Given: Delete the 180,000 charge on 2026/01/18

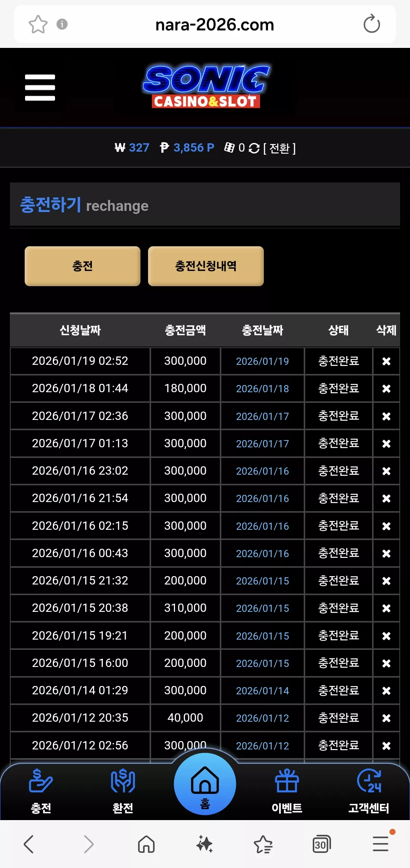Looking at the screenshot, I should tap(386, 388).
